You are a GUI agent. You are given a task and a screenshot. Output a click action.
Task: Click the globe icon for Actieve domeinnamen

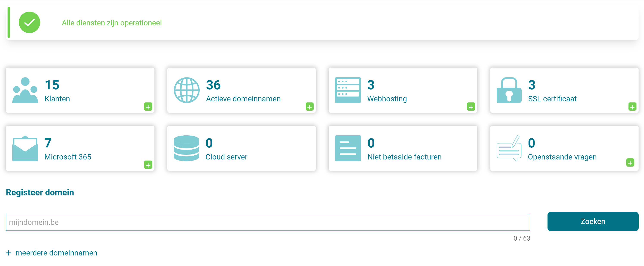click(187, 90)
